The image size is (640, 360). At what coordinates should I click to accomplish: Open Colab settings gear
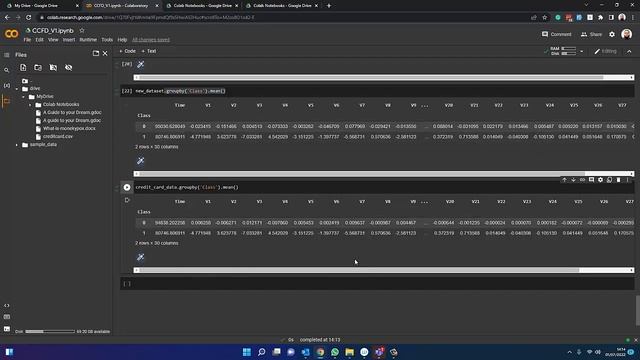(x=612, y=34)
